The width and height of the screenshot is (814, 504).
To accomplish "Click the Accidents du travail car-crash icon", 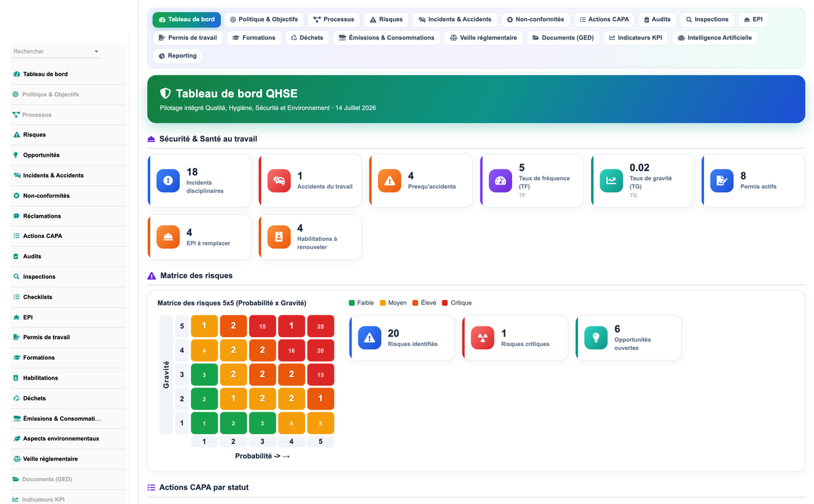I will 279,180.
